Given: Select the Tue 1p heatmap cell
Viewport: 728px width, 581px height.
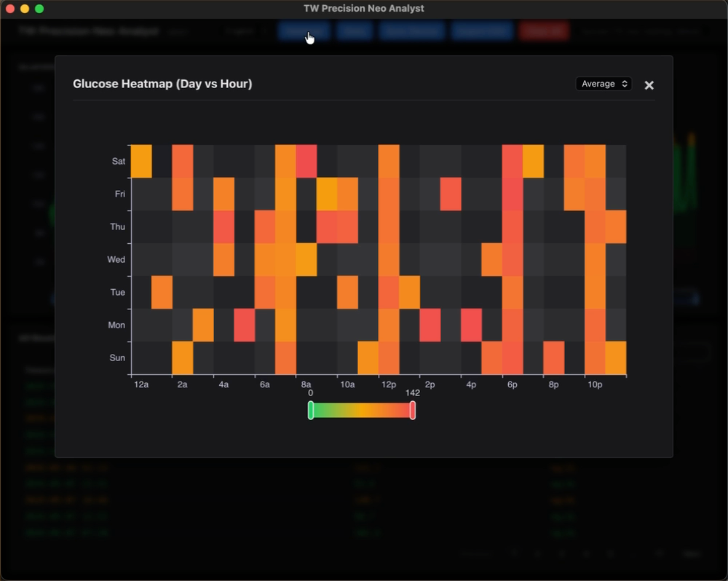Looking at the screenshot, I should [x=409, y=292].
